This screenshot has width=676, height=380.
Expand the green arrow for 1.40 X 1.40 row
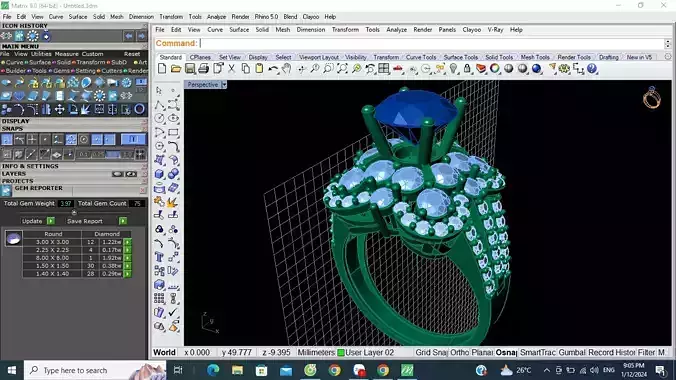pos(128,273)
